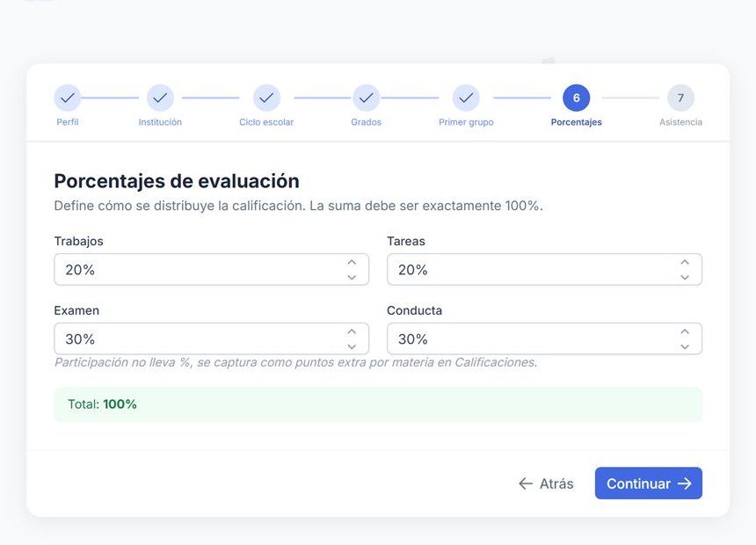Click the Conducta field label
Screen dimensions: 756x545
415,310
